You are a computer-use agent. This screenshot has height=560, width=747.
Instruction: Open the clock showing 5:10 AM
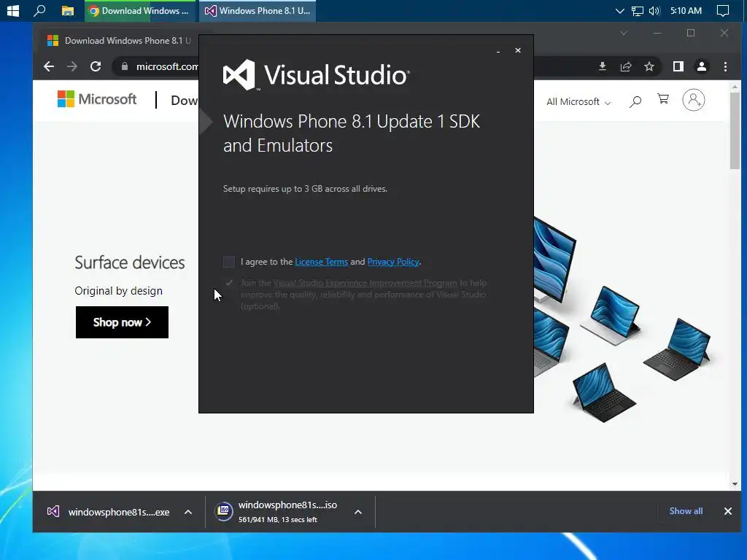pos(686,10)
